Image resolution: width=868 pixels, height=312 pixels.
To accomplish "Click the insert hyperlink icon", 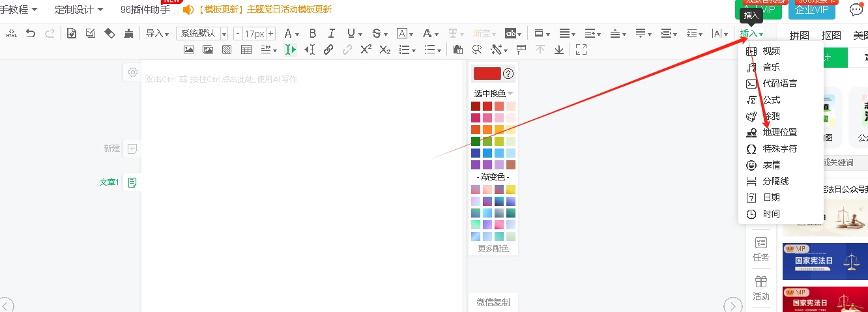I will tap(328, 50).
